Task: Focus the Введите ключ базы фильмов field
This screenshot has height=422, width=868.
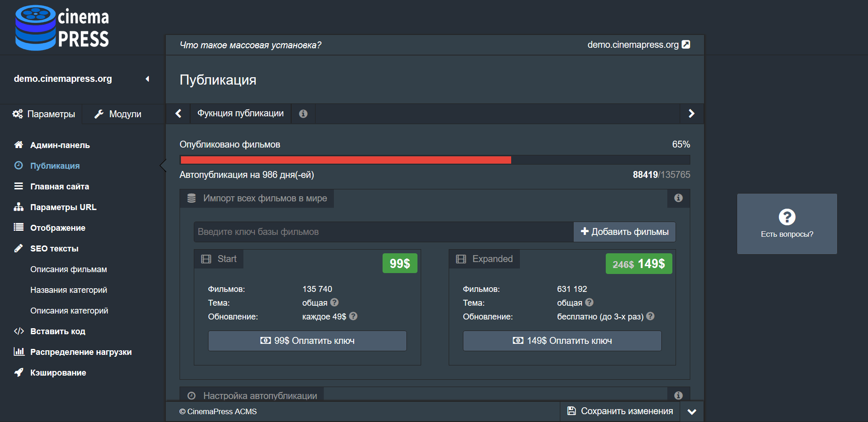Action: 383,232
